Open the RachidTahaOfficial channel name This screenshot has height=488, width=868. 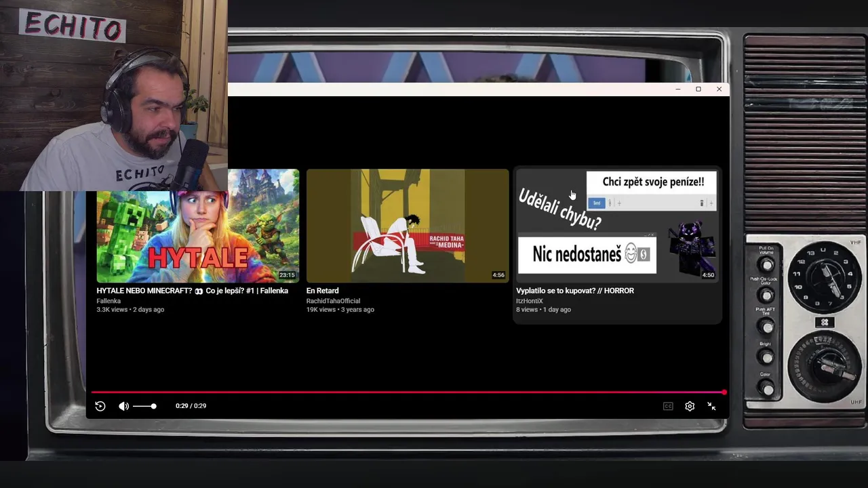pos(333,301)
